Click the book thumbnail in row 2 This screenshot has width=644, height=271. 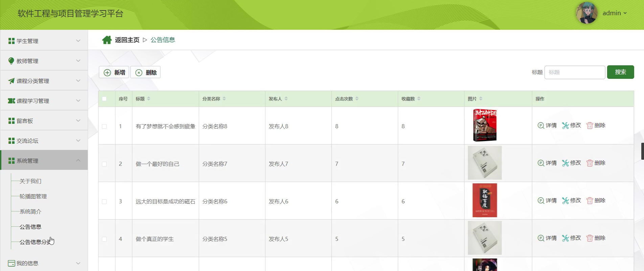tap(485, 163)
